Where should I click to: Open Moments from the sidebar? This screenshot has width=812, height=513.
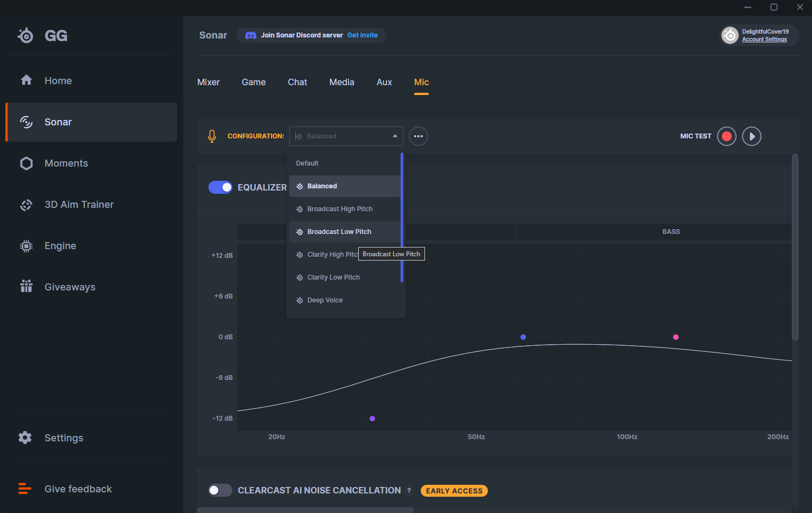coord(91,163)
